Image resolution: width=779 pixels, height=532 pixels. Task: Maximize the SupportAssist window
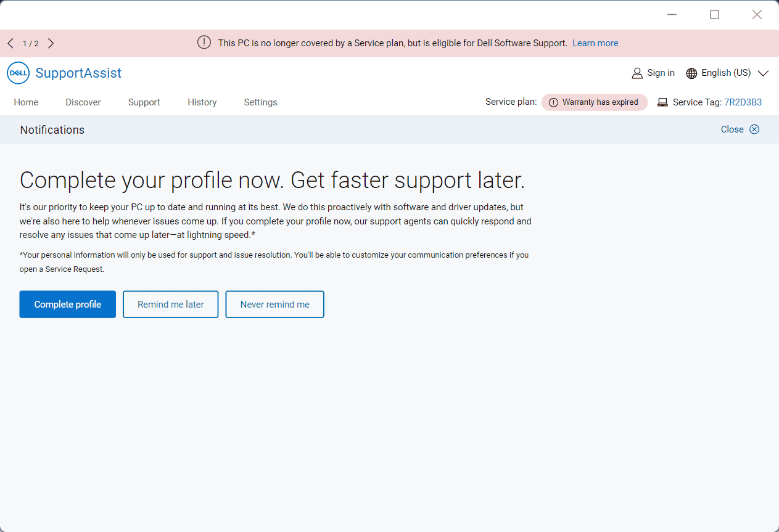714,14
